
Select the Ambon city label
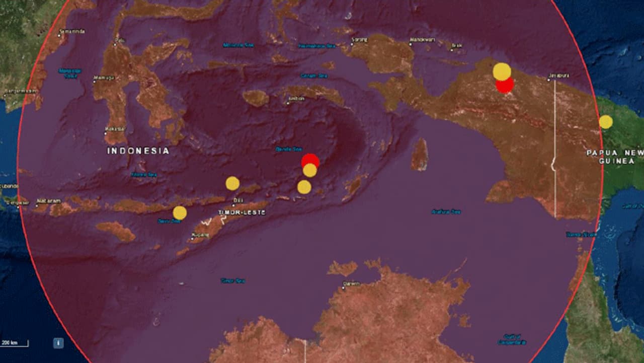[x=296, y=99]
